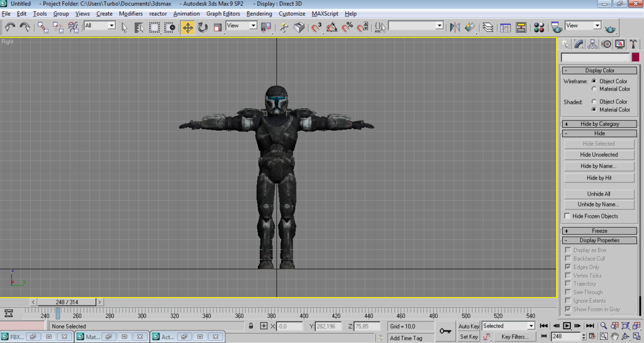The image size is (644, 343).
Task: Toggle the Angle Snap icon
Action: 332,27
